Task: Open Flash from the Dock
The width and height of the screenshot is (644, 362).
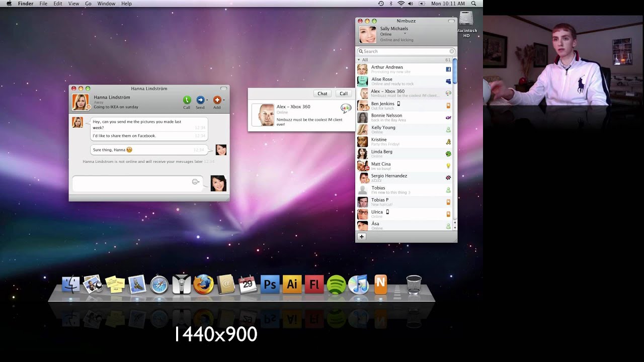Action: click(x=314, y=285)
